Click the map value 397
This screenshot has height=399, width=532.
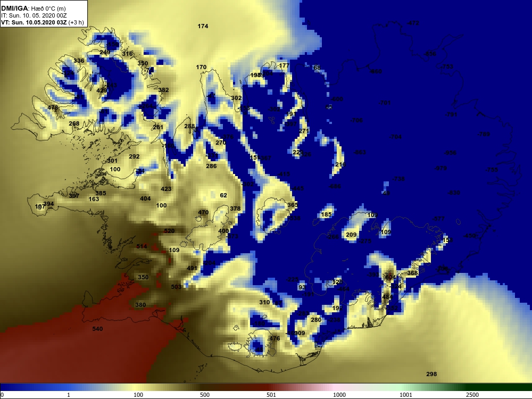(74, 196)
